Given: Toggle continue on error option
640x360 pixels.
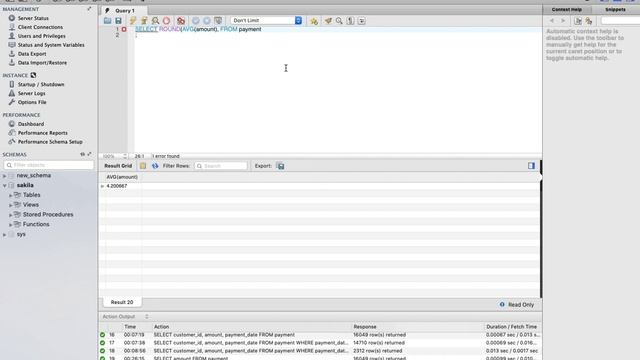Looking at the screenshot, I should click(181, 20).
